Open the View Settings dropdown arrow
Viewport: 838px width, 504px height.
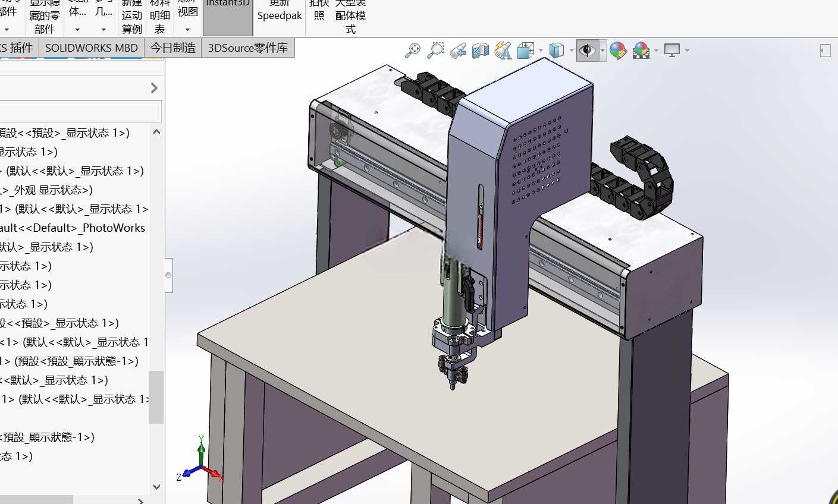pos(687,51)
